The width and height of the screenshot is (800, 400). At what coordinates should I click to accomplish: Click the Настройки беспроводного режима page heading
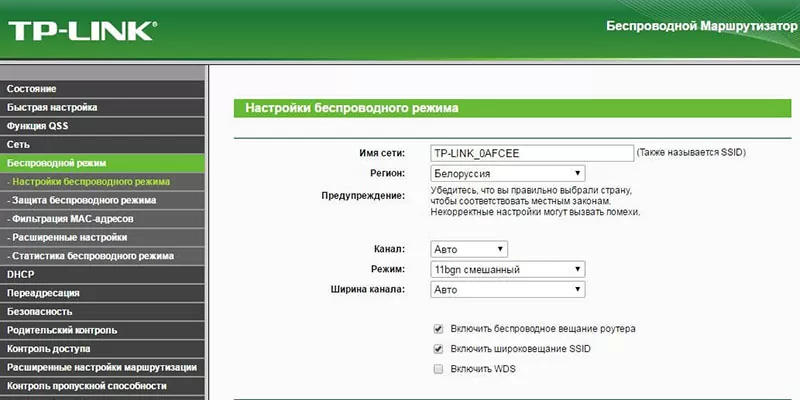tap(352, 108)
